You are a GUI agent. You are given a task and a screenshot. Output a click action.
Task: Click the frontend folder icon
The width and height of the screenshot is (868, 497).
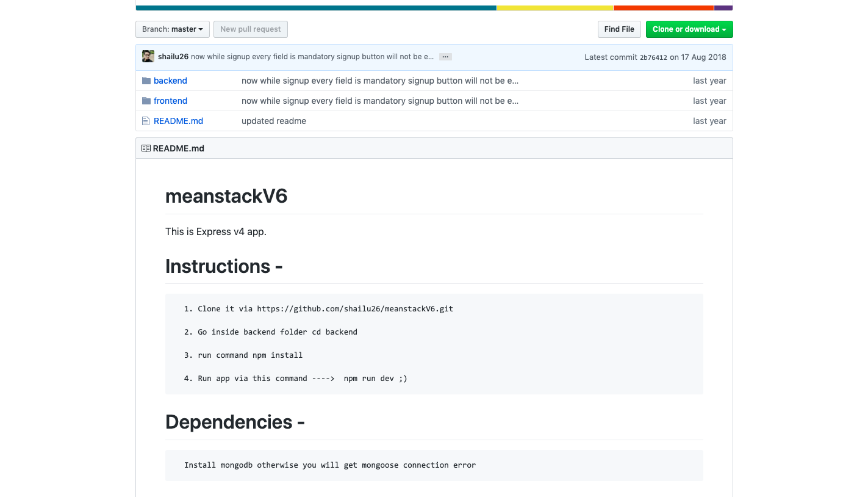146,101
